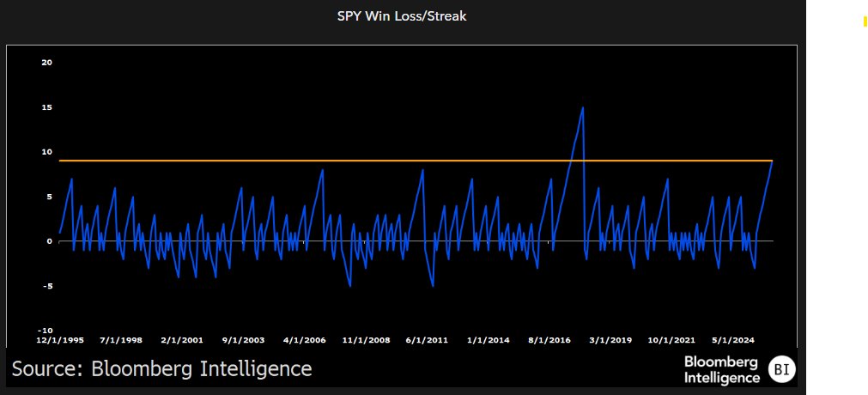Click the x-axis date 4/1/2006
The height and width of the screenshot is (395, 868).
[305, 340]
